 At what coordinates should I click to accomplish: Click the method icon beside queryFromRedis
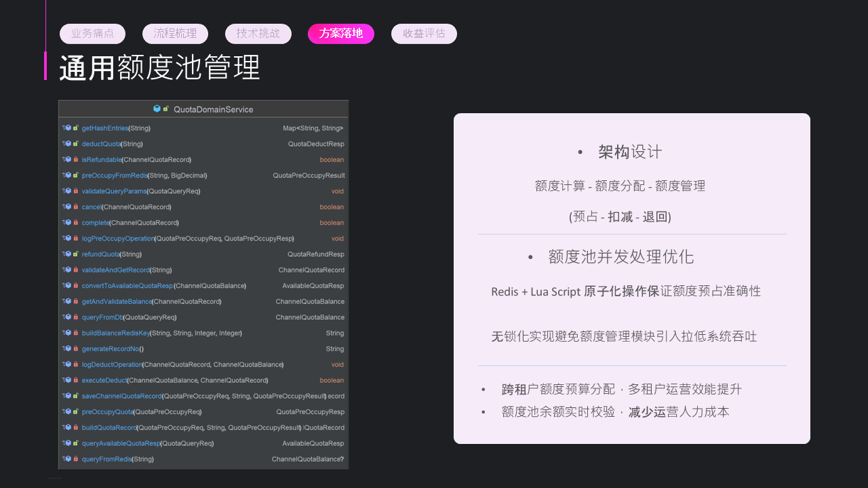pos(68,459)
